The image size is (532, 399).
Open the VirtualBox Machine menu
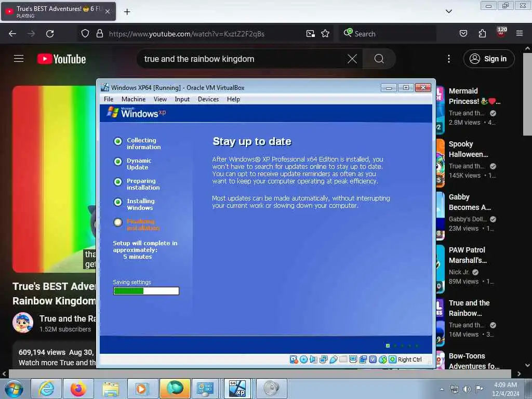[x=134, y=99]
